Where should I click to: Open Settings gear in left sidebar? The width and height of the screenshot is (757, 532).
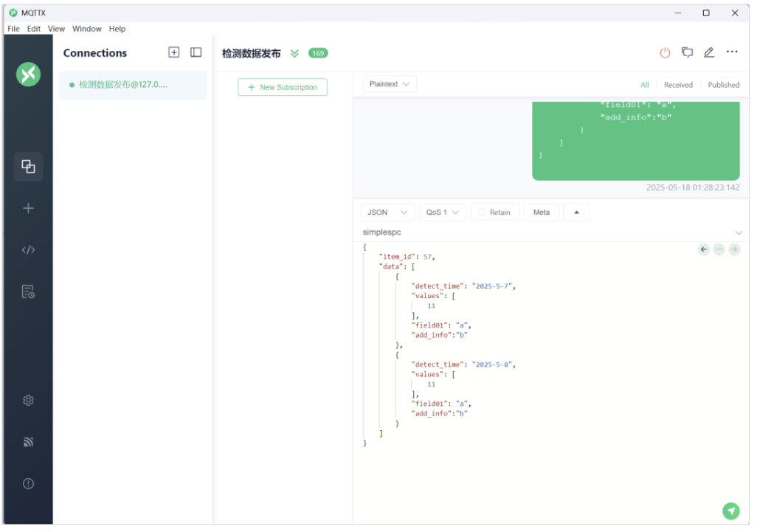28,400
